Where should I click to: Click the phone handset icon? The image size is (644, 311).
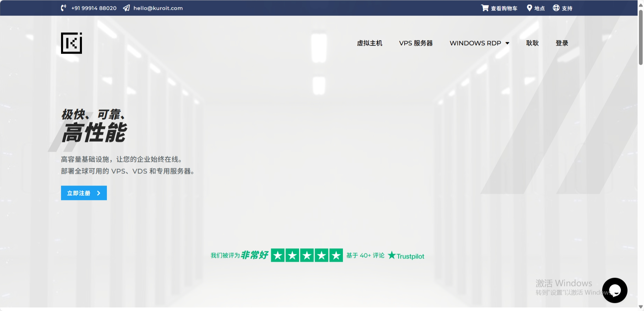tap(63, 8)
